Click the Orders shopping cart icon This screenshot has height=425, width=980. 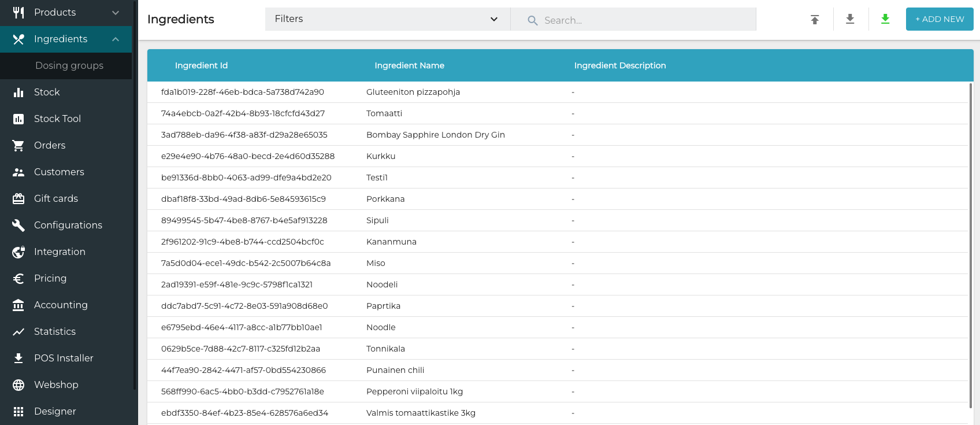(x=18, y=146)
